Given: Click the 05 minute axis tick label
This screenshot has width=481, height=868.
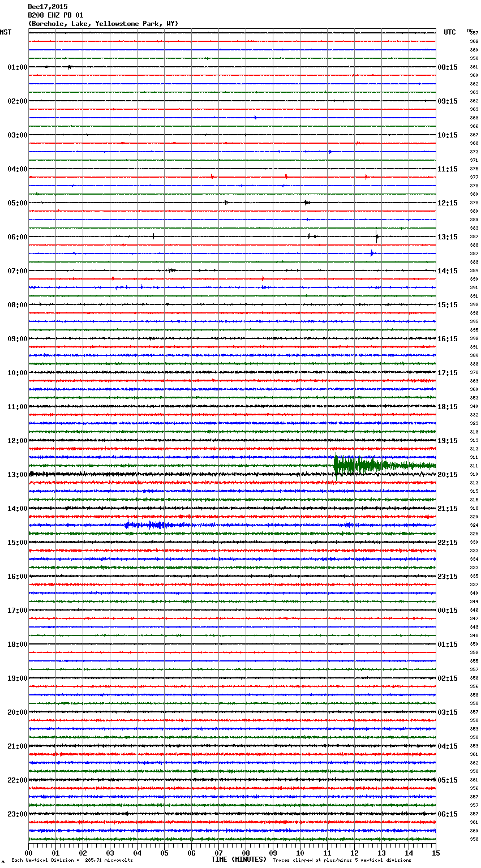Looking at the screenshot, I should point(164,853).
